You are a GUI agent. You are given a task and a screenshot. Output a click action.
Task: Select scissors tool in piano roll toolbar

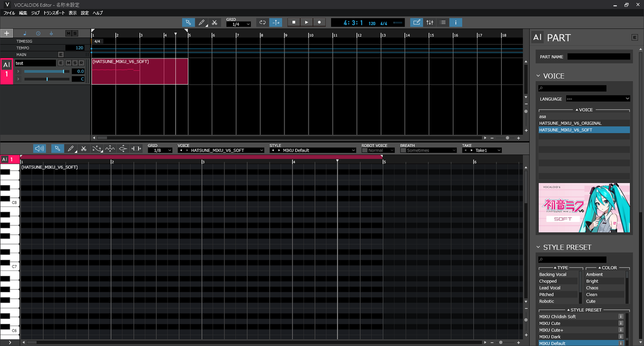[x=84, y=149]
